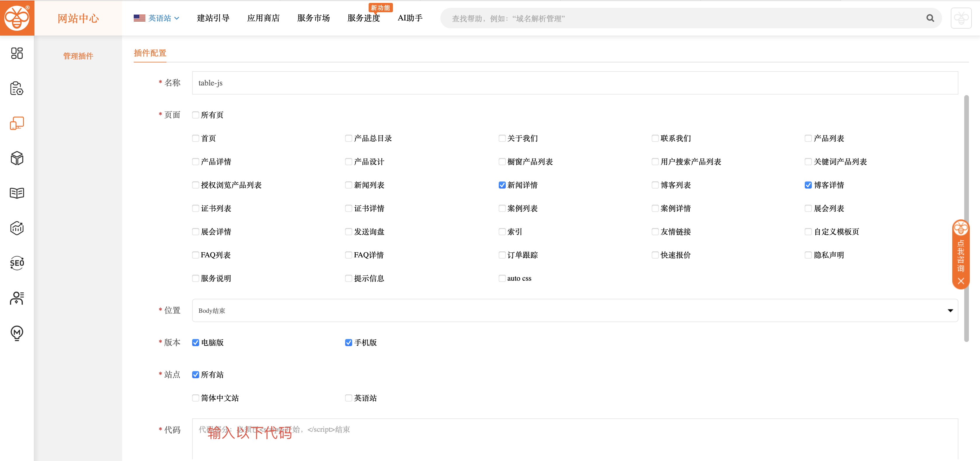Uncheck the 新闻详情 checkbox
This screenshot has height=461, width=980.
(x=502, y=185)
